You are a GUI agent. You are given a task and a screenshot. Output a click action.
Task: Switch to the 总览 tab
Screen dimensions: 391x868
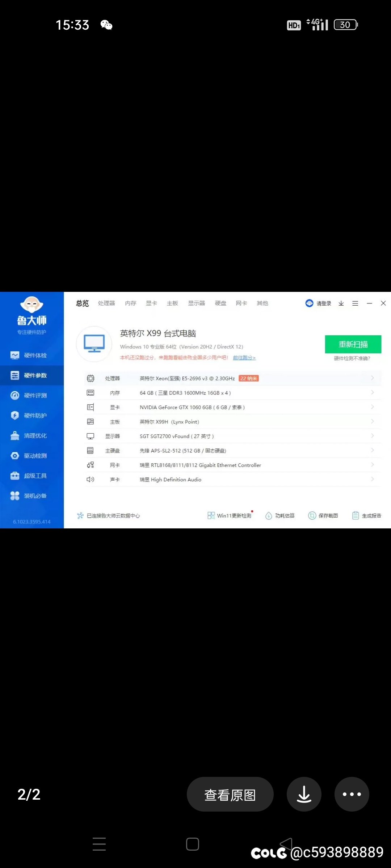click(83, 303)
